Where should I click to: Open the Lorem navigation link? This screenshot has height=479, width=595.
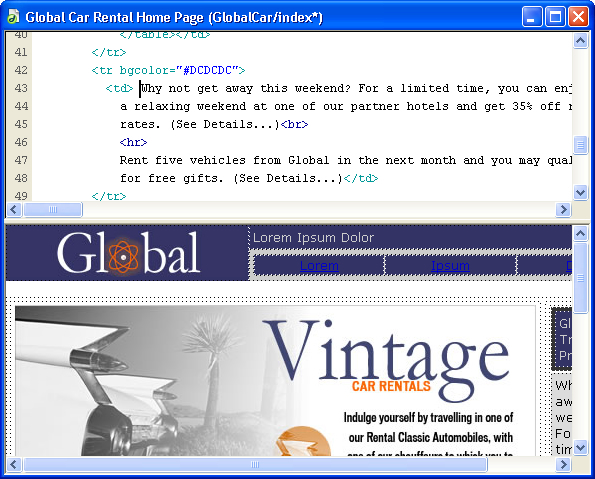(319, 266)
